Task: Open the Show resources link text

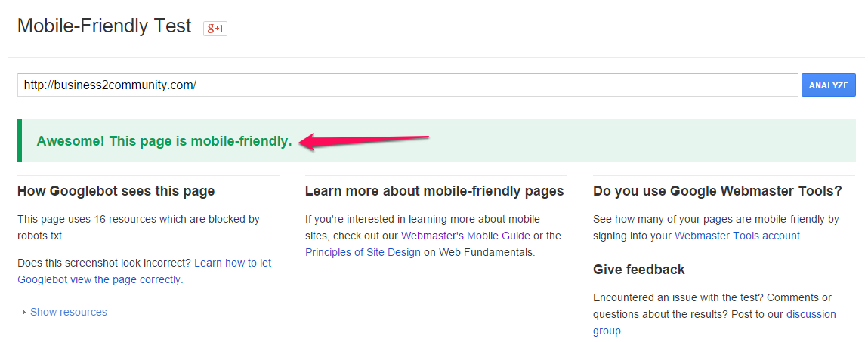Action: 69,312
